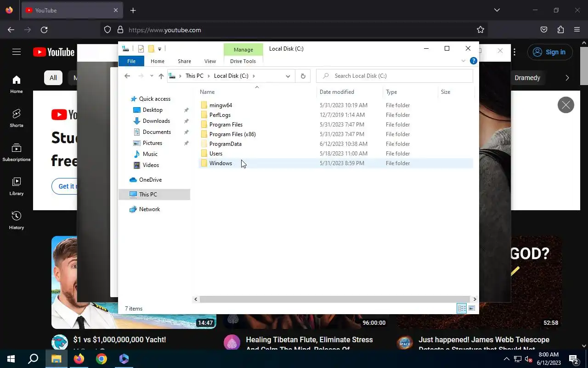Select the Program Files (x86) folder icon
This screenshot has height=368, width=588.
point(204,134)
